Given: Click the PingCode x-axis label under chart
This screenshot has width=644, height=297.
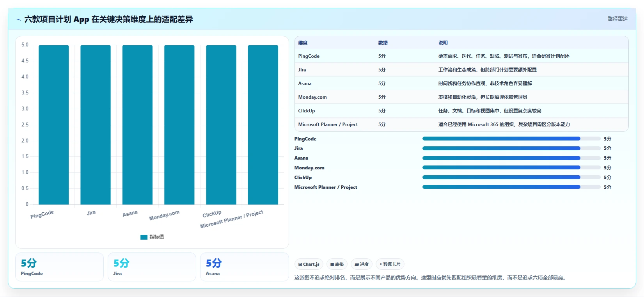Looking at the screenshot, I should click(42, 214).
